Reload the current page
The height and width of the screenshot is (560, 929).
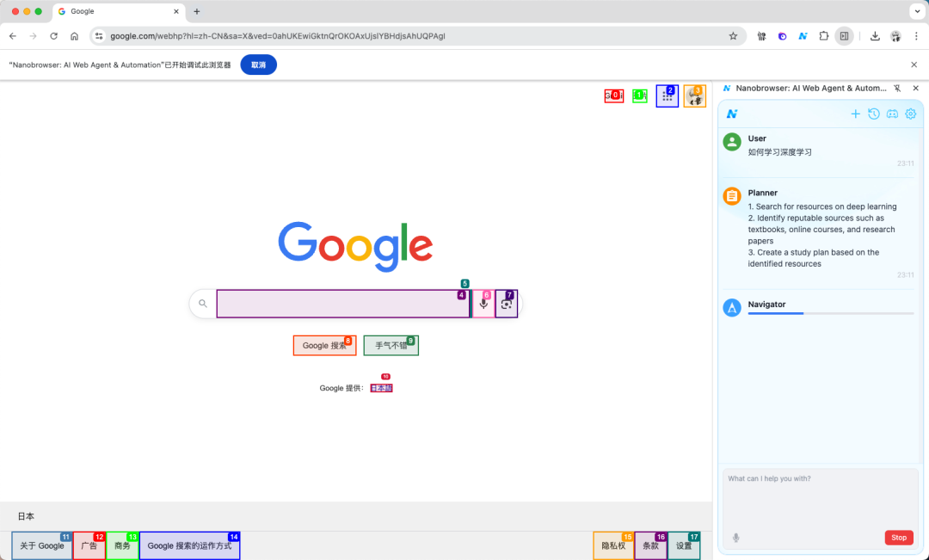pos(54,36)
